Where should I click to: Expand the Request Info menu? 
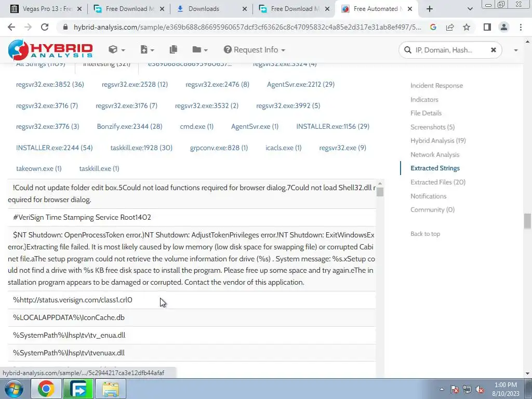254,50
